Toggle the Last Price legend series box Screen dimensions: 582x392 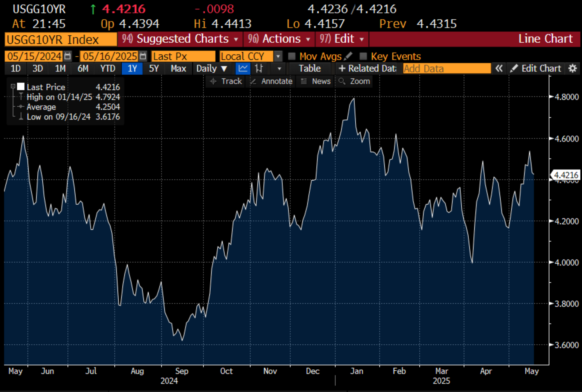pos(21,87)
